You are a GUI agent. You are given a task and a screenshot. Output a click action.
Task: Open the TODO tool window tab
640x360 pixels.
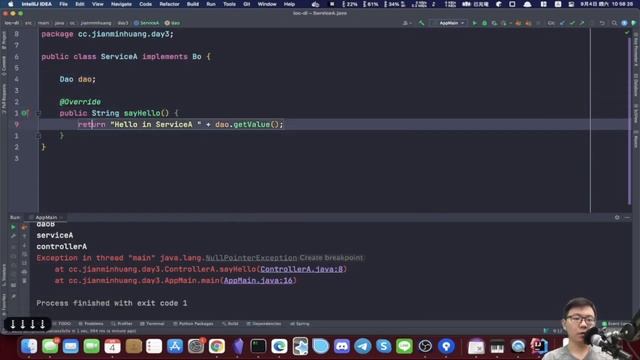click(x=62, y=324)
